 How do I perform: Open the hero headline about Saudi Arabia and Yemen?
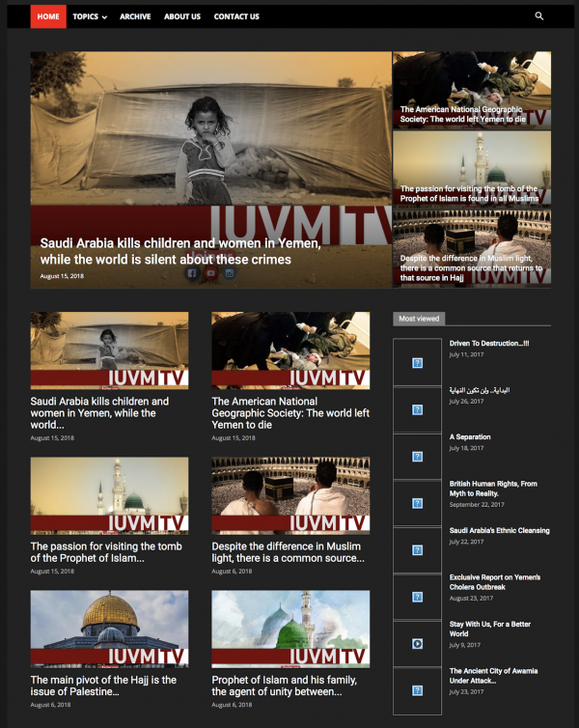179,251
